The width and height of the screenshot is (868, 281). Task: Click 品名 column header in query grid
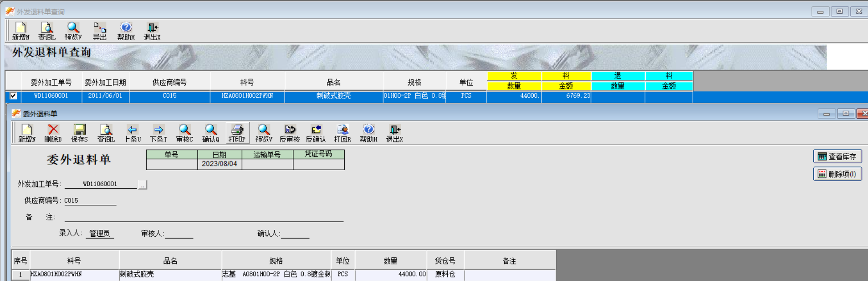[x=334, y=82]
